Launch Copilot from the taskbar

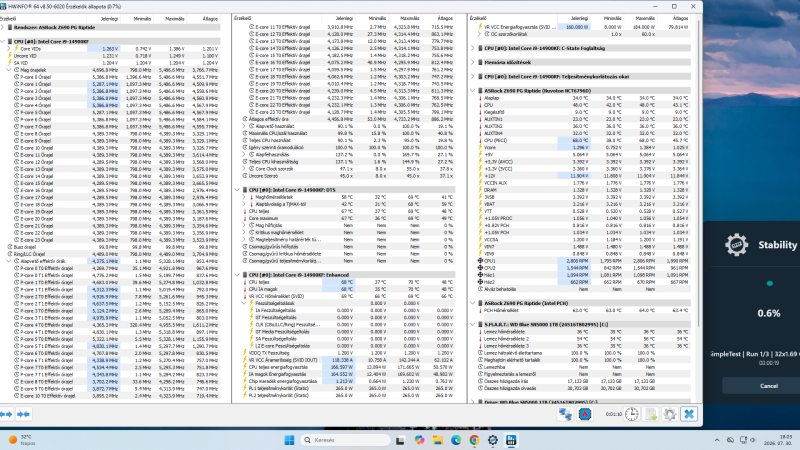pos(419,440)
